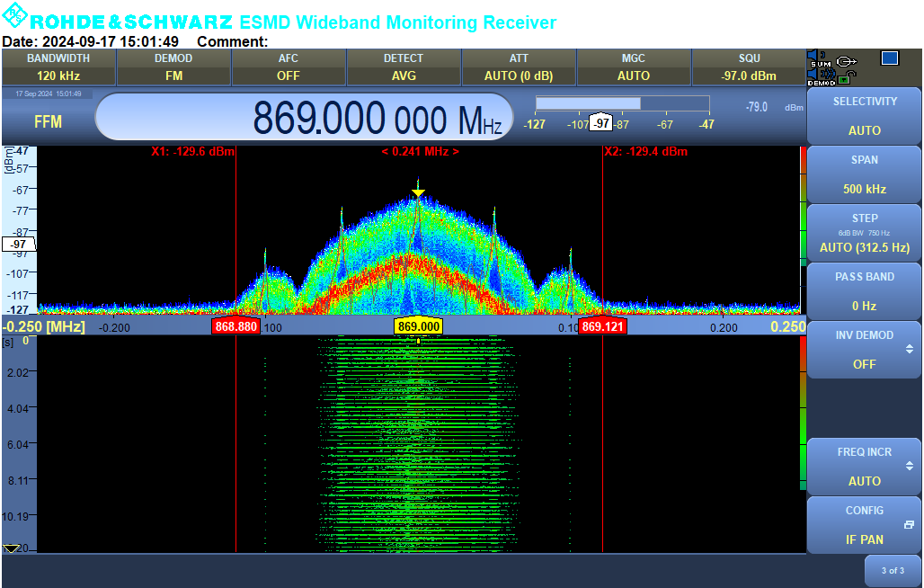924x588 pixels.
Task: Click the blue square display icon
Action: point(889,58)
